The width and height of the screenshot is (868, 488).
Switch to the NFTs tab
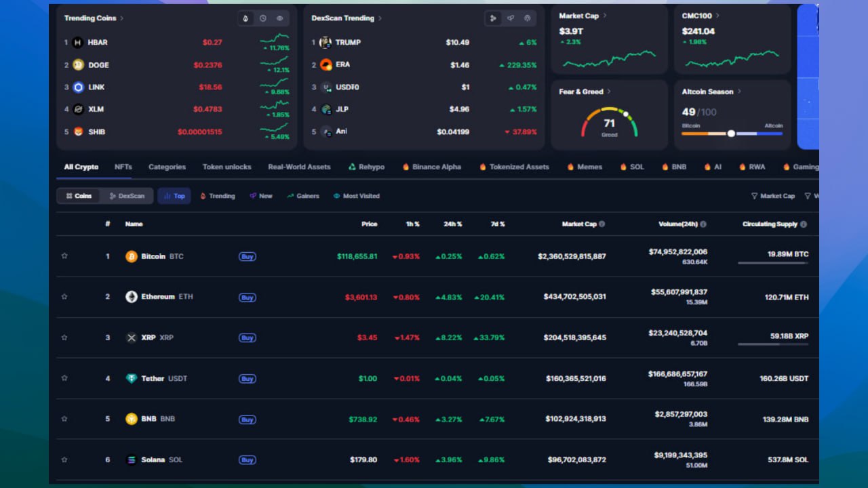(123, 167)
